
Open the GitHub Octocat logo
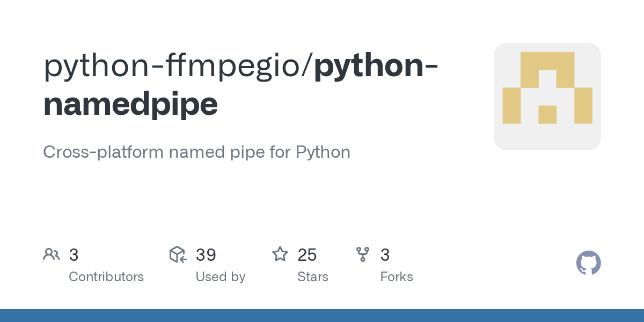pos(588,263)
